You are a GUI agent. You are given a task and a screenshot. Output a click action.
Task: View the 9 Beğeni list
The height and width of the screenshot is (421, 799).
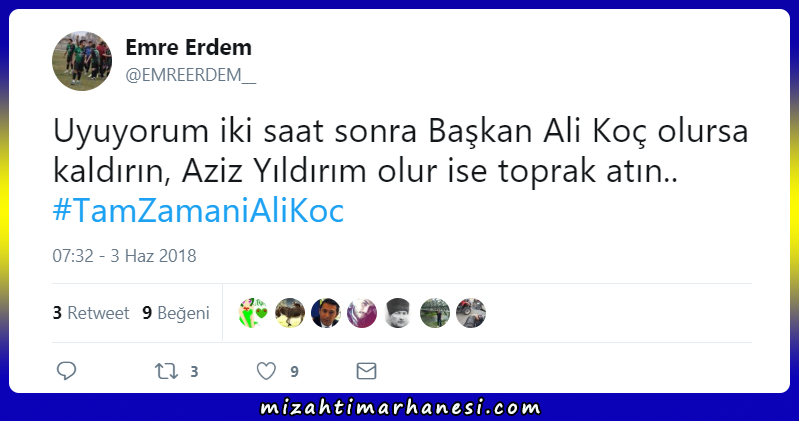click(x=176, y=312)
